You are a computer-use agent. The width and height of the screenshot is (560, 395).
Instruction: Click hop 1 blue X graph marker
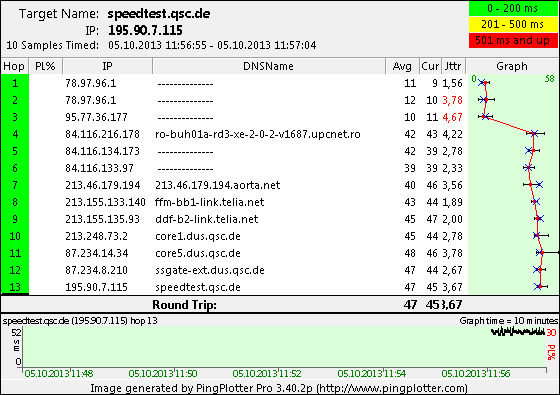[x=482, y=82]
